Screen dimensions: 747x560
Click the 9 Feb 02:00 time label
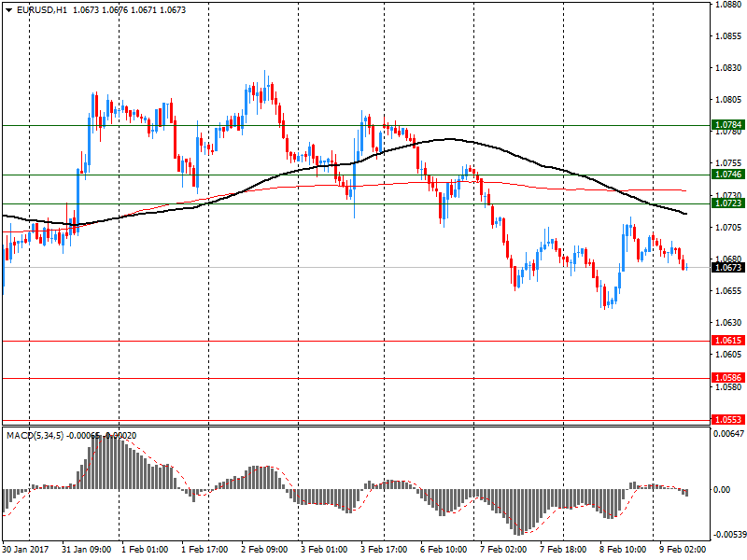pos(683,550)
